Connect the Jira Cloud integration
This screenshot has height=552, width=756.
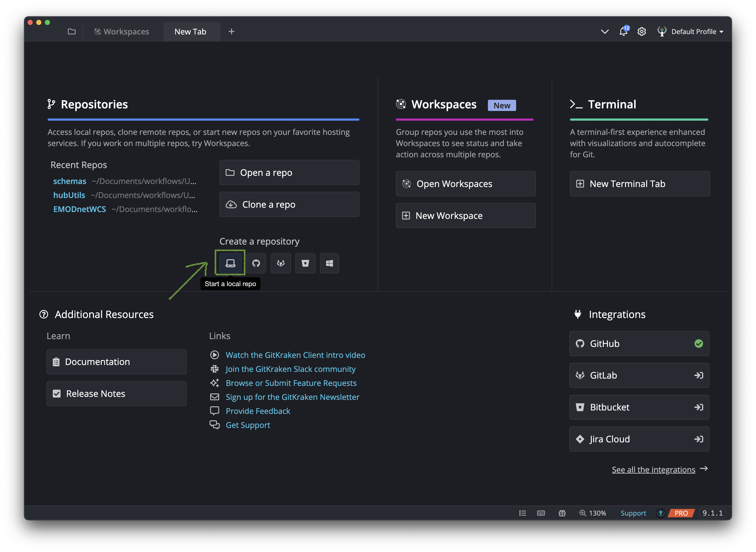click(x=639, y=439)
